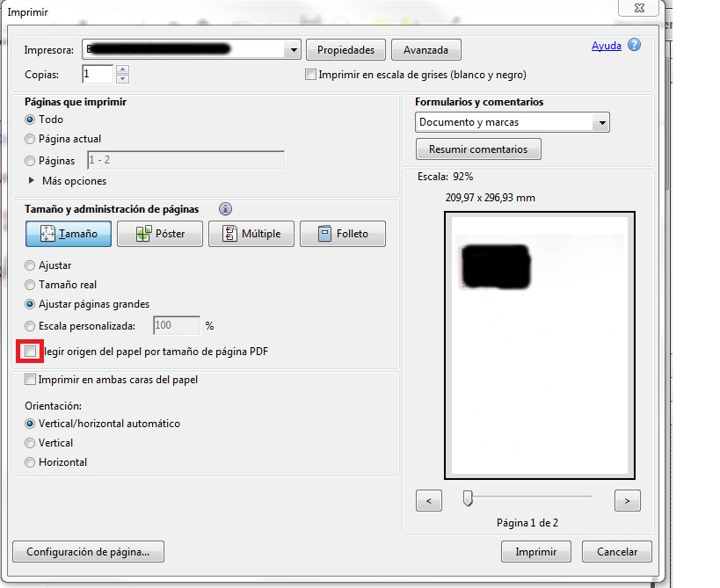Go to previous preview page arrow

click(x=428, y=501)
